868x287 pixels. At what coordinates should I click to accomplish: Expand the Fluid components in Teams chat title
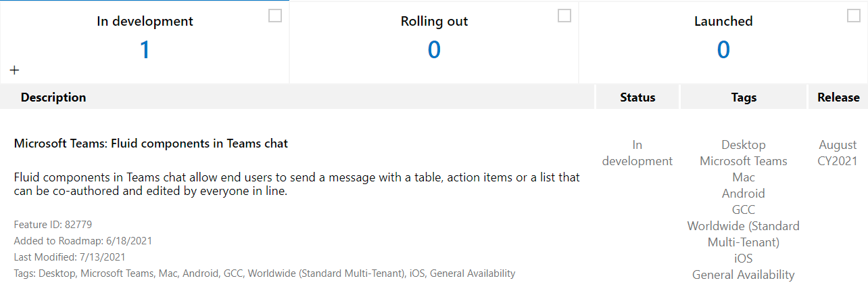[x=151, y=143]
